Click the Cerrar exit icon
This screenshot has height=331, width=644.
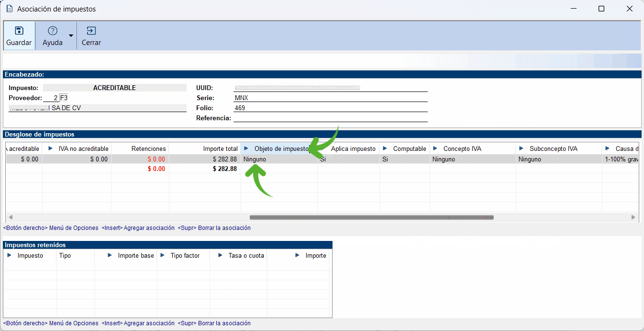(x=91, y=31)
